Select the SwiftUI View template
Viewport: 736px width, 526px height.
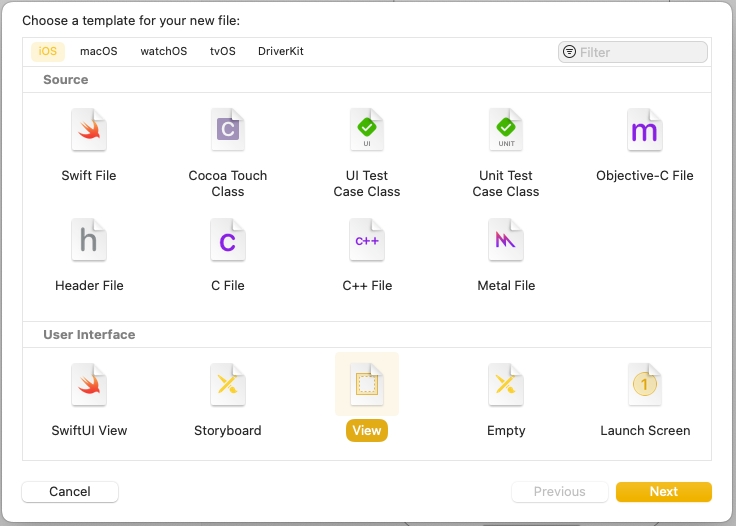point(89,387)
